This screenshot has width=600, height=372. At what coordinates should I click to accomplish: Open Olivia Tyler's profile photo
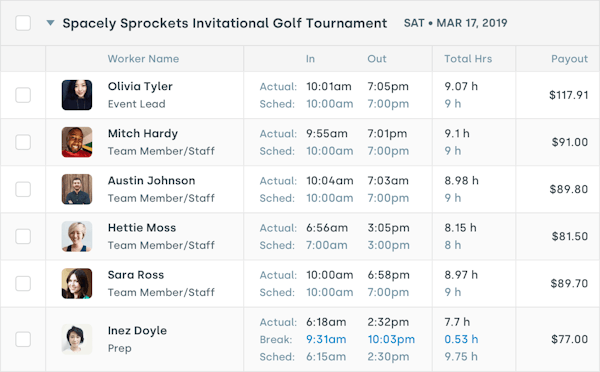[77, 95]
